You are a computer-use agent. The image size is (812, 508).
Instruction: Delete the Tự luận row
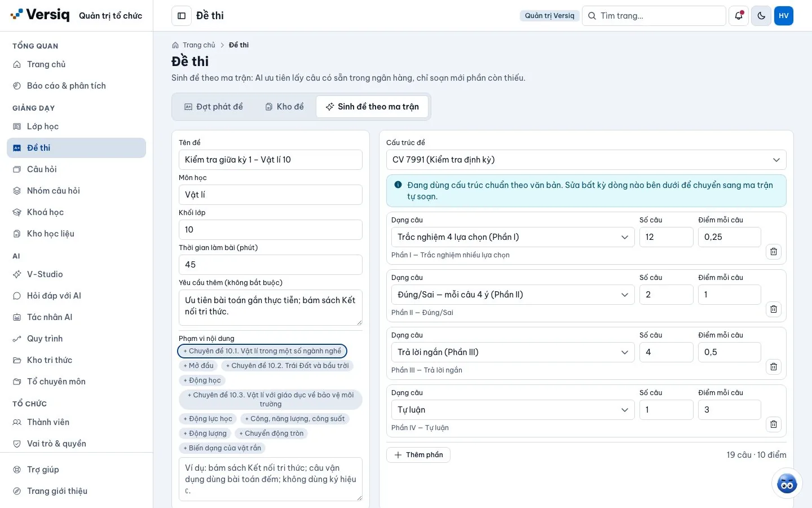click(x=774, y=424)
